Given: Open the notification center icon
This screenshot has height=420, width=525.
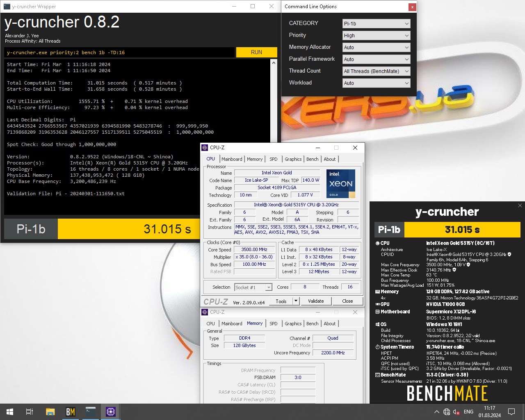Looking at the screenshot, I should tap(511, 412).
